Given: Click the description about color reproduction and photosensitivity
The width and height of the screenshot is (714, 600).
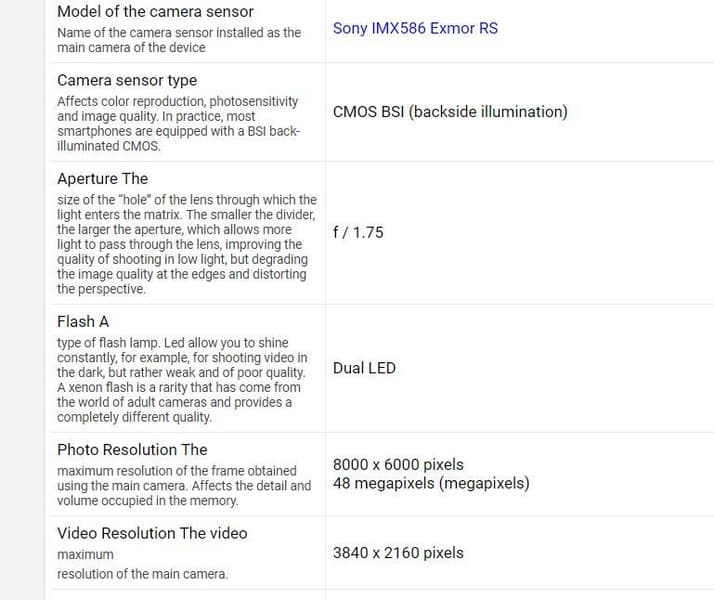Looking at the screenshot, I should [x=180, y=123].
